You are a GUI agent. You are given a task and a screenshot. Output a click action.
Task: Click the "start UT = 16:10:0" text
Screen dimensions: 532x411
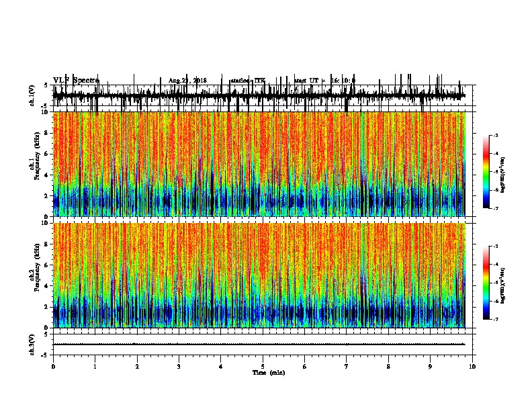(x=324, y=81)
